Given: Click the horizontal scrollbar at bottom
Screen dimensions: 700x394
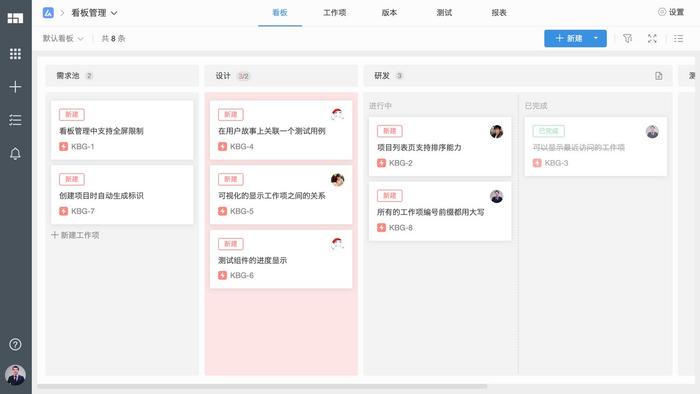Looking at the screenshot, I should 262,386.
